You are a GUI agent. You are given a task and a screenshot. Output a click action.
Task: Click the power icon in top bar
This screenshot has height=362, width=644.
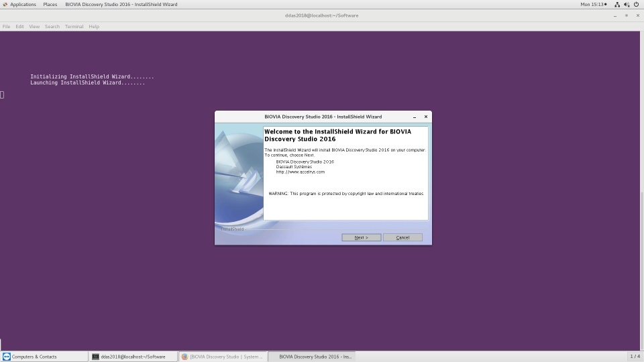coord(636,5)
